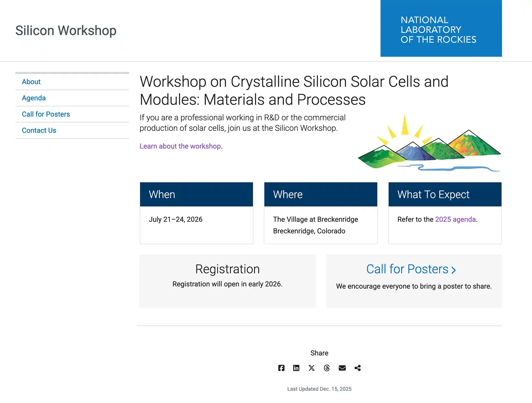Screen dimensions: 532x403
Task: Open the generic share options icon
Action: point(357,368)
